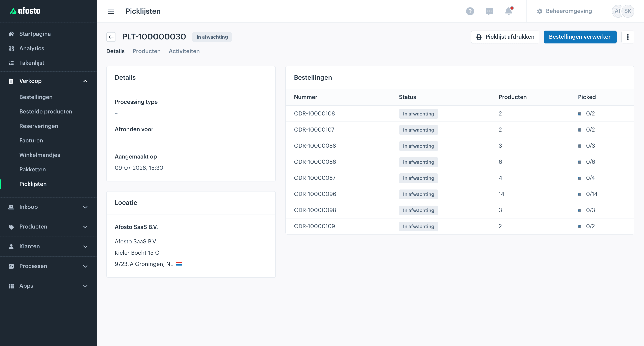This screenshot has height=346, width=644.
Task: Expand the Producten sidebar chevron
Action: pos(85,227)
